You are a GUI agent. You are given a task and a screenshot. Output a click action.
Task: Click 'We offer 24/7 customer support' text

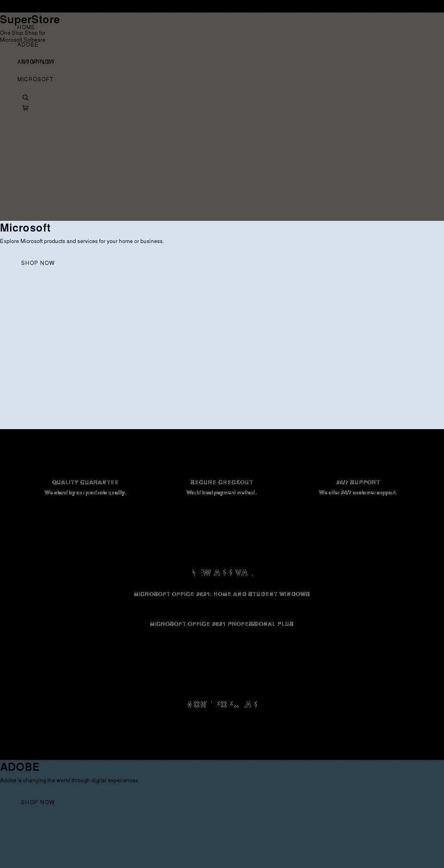tap(358, 493)
